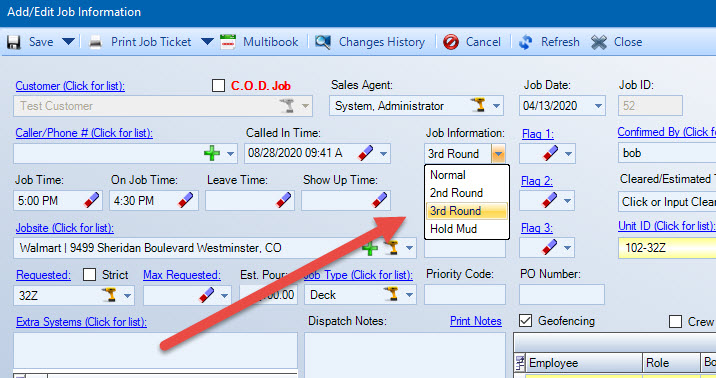Expand the Flag 3 dropdown

(568, 248)
